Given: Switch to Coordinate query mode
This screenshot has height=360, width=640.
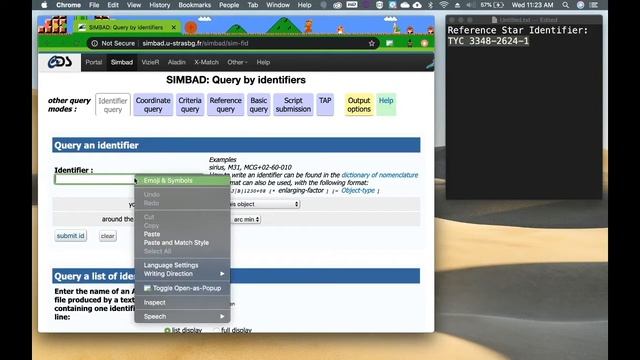Looking at the screenshot, I should pyautogui.click(x=153, y=104).
